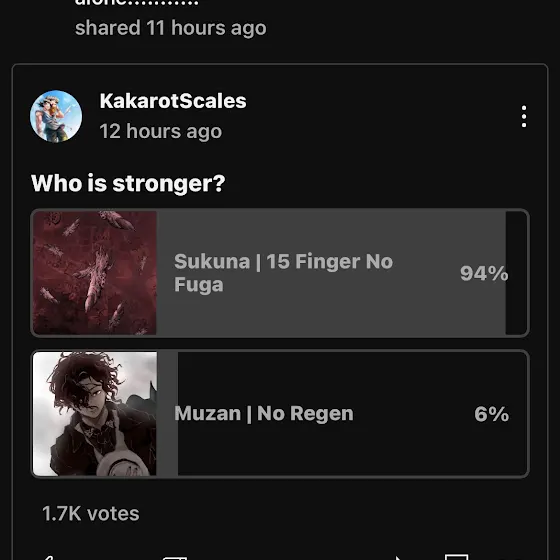Click the 1.7K votes count
Screen dimensions: 560x560
(x=91, y=514)
